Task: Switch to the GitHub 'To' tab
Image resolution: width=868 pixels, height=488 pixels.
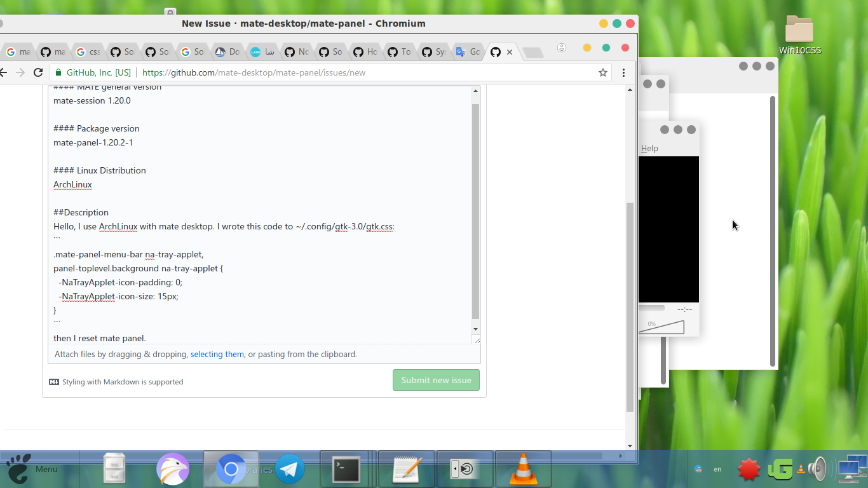Action: pos(400,52)
